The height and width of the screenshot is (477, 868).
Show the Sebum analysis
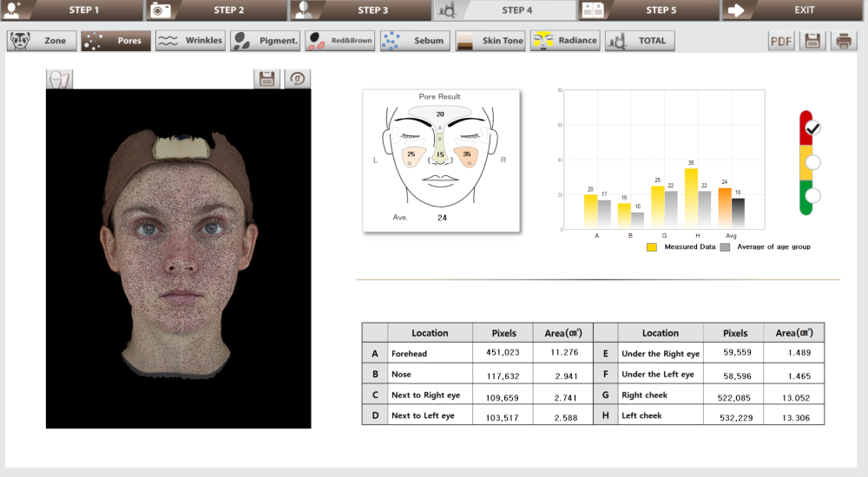[x=415, y=41]
